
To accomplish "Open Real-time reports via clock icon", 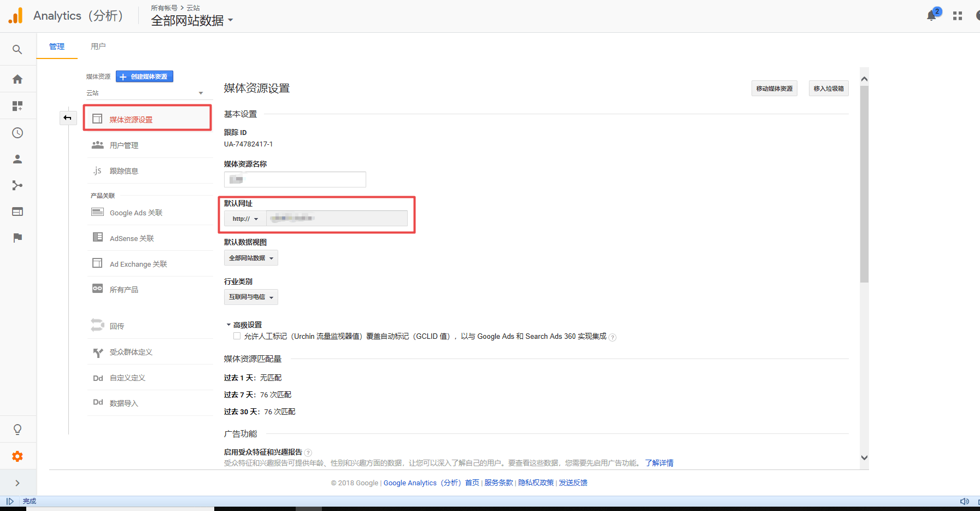I will [x=17, y=132].
